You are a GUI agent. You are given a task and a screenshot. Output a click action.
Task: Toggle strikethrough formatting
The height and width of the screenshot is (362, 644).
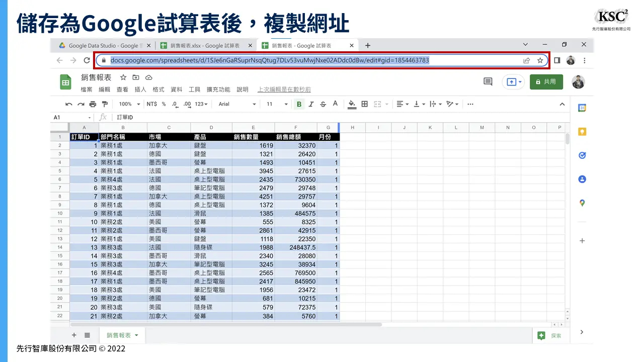tap(323, 104)
